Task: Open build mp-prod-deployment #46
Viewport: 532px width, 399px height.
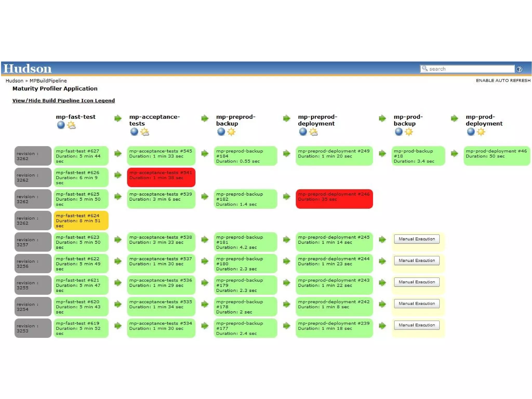Action: 497,156
